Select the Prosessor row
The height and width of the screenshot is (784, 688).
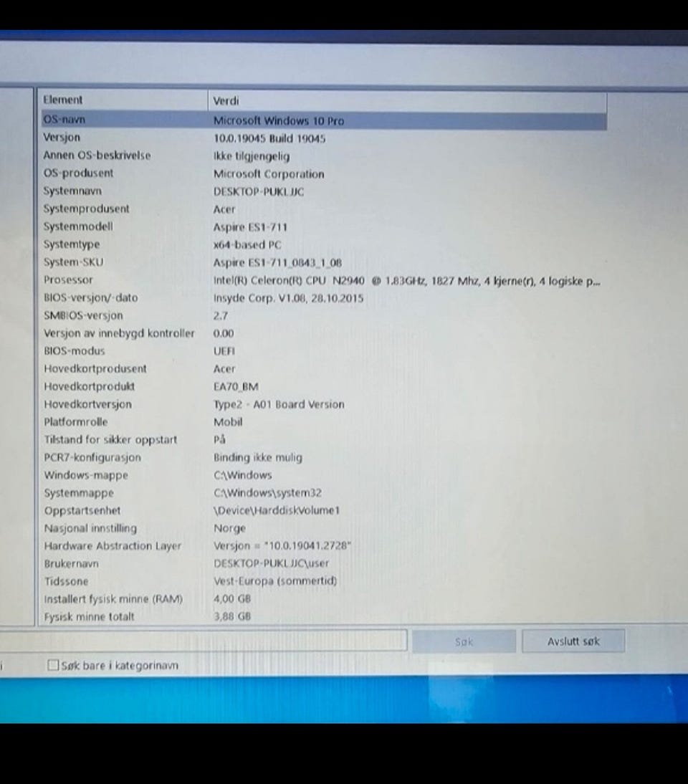click(x=324, y=280)
